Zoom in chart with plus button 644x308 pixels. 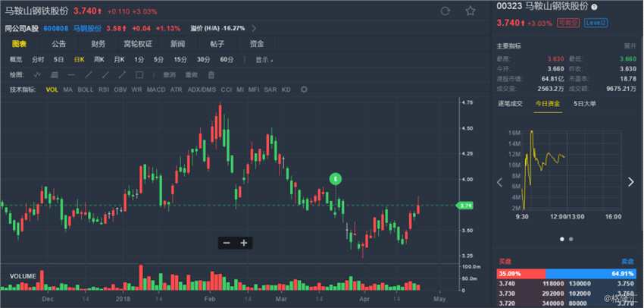point(244,243)
